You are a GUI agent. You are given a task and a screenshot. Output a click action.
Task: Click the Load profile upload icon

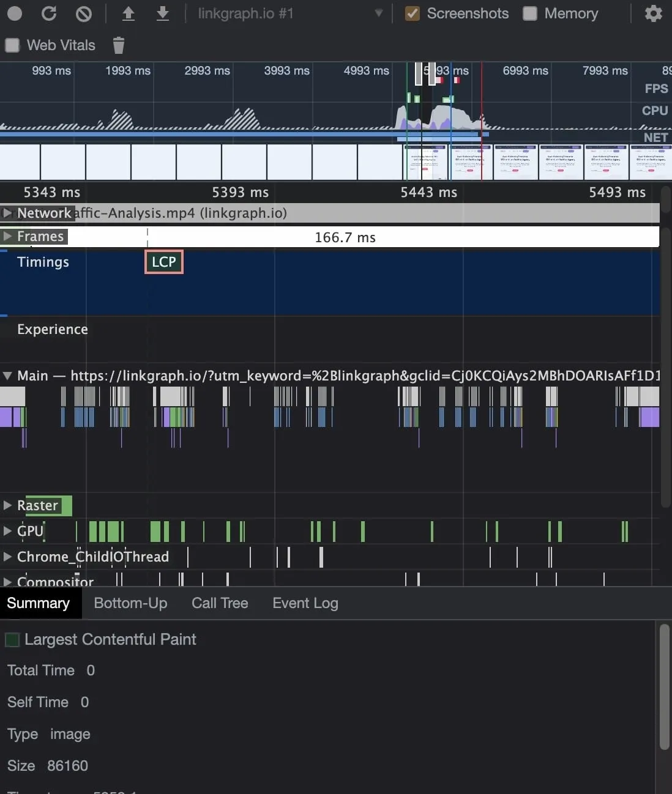(x=128, y=13)
